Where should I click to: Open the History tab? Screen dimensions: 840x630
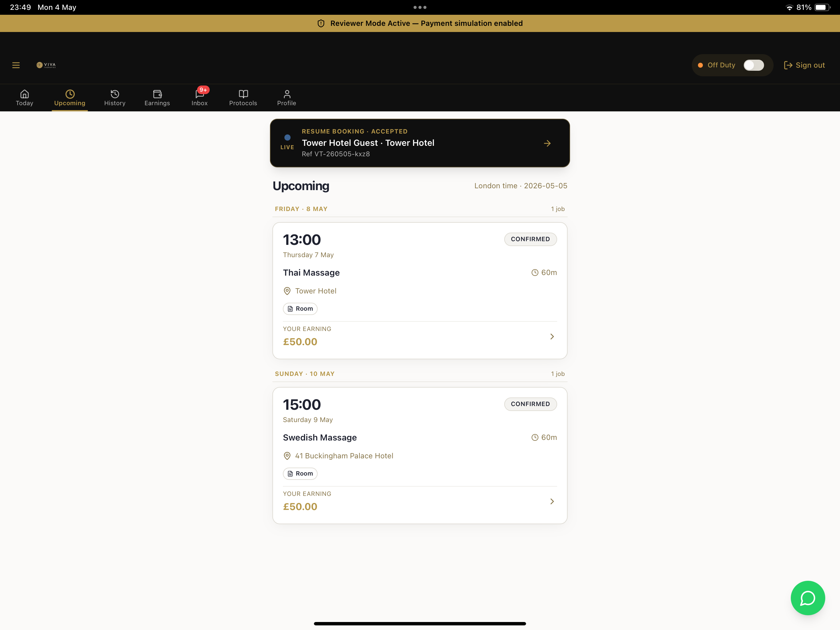click(115, 98)
